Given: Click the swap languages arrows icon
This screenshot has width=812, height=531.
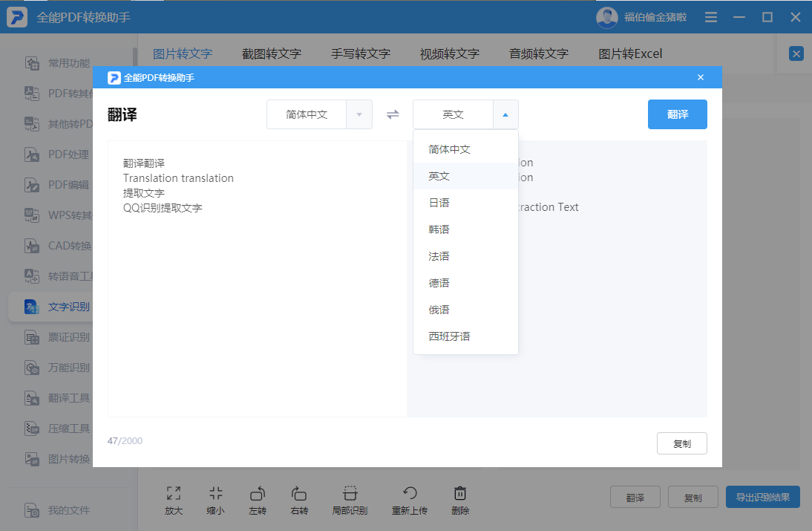Looking at the screenshot, I should (x=393, y=114).
